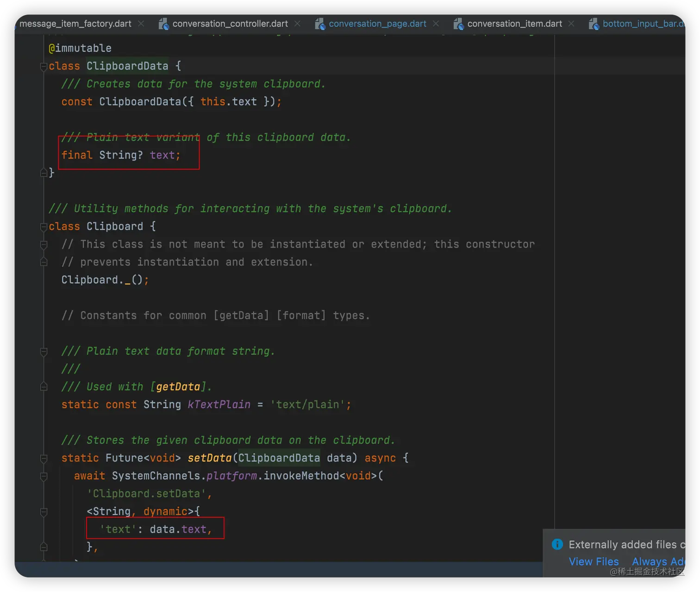Collapse the ClipboardData class fold marker
This screenshot has height=592, width=700.
pos(44,66)
